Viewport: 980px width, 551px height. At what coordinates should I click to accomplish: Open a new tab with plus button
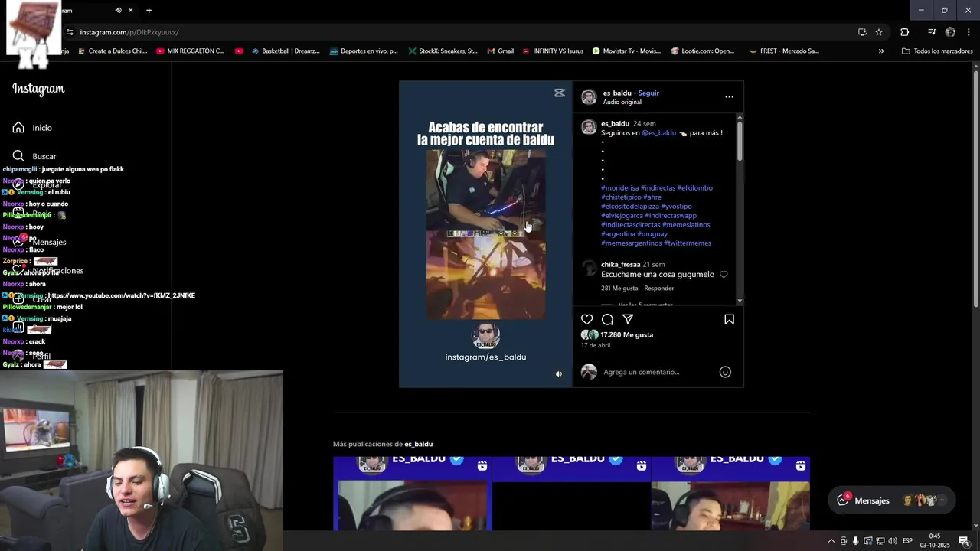pos(149,10)
